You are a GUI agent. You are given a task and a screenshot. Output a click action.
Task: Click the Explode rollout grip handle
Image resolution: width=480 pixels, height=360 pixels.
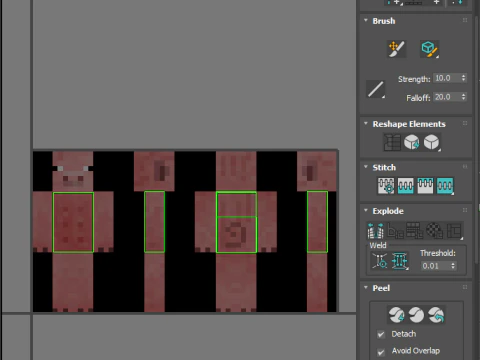(465, 210)
